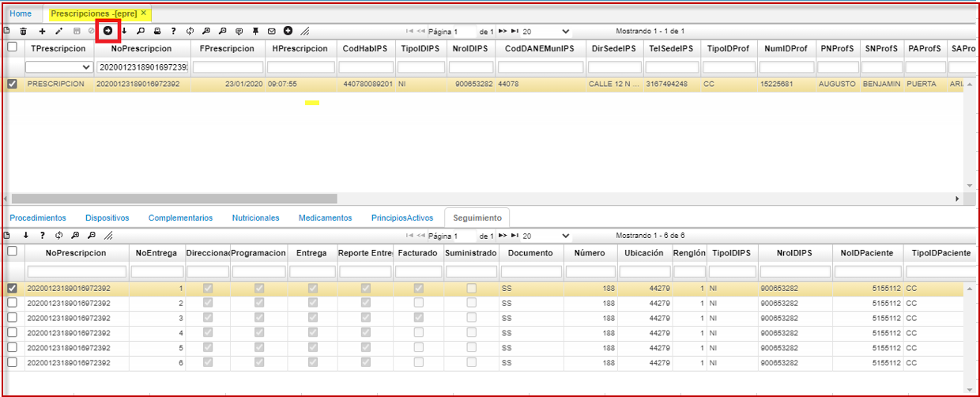Click the envelope mail icon in top toolbar
Image resolution: width=980 pixels, height=397 pixels.
[x=271, y=31]
